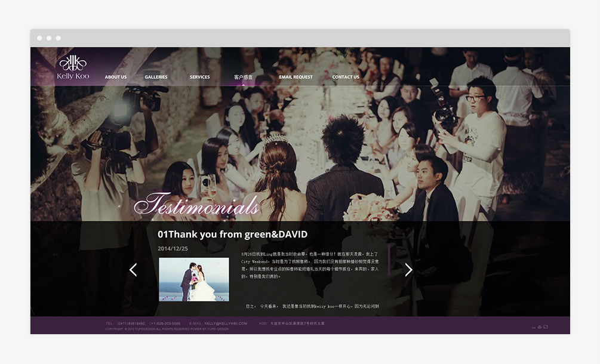Click the Testimonials script heading
Viewport: 600px width, 364px height.
pyautogui.click(x=196, y=204)
